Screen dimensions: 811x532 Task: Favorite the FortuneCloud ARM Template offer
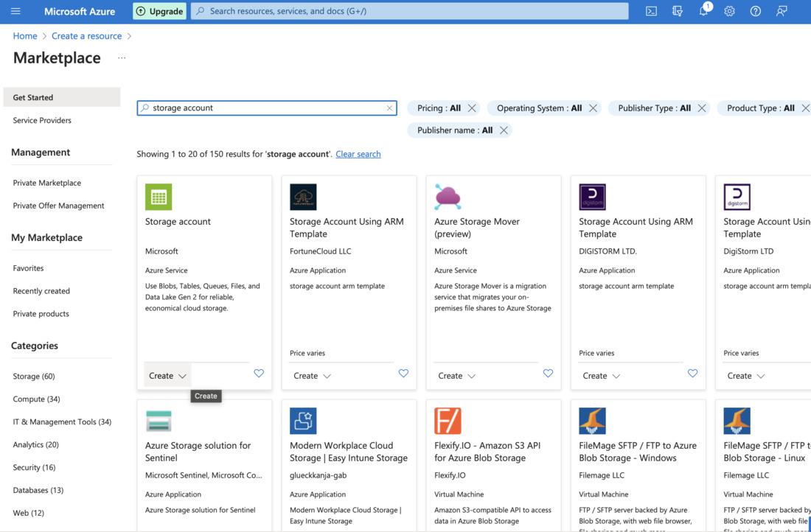point(403,374)
